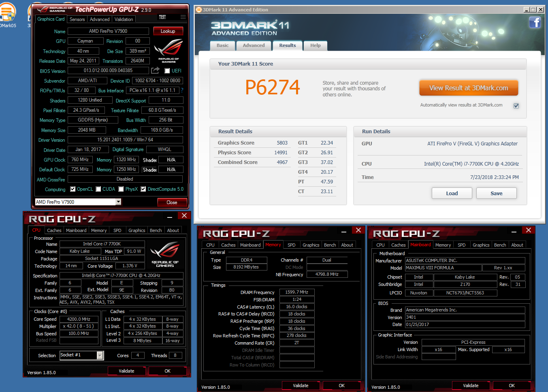Open the Basic tab in 3DMark 11
Viewport: 548px width, 392px height.
222,45
